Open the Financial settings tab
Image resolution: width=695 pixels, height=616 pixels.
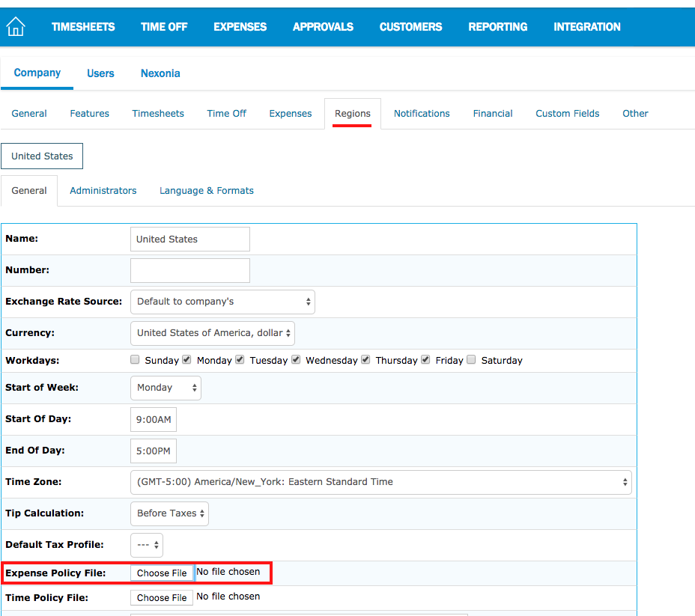pos(493,113)
